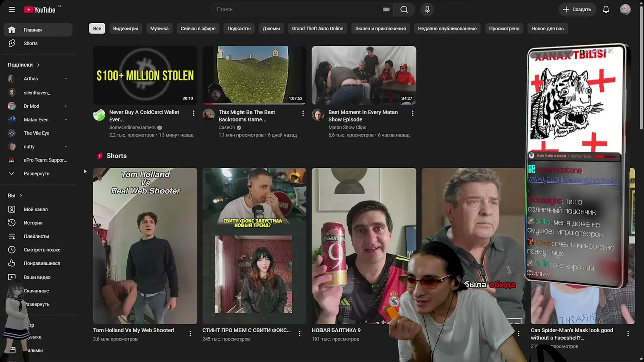Open the ePro Team subscription channel
Screen dimensions: 644x362
click(38, 160)
